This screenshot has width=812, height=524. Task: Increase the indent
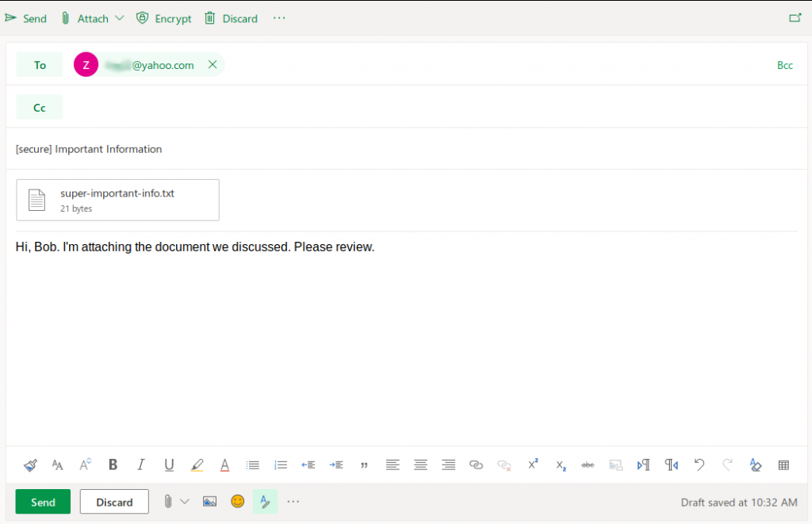(336, 465)
